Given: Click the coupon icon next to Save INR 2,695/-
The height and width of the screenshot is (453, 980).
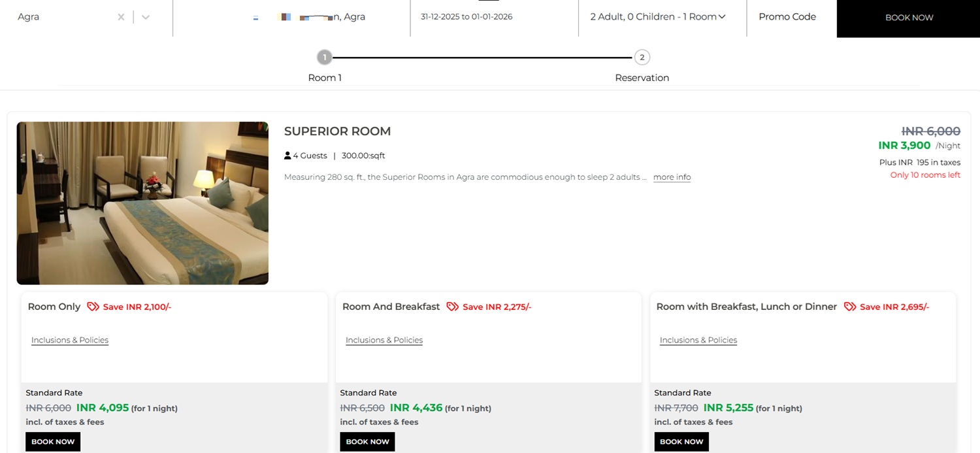Looking at the screenshot, I should coord(851,306).
